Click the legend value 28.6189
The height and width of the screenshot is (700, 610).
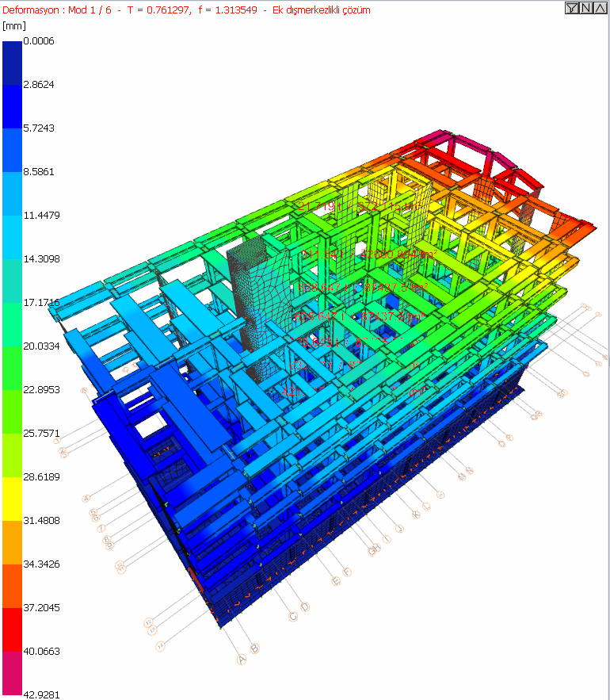coord(41,476)
